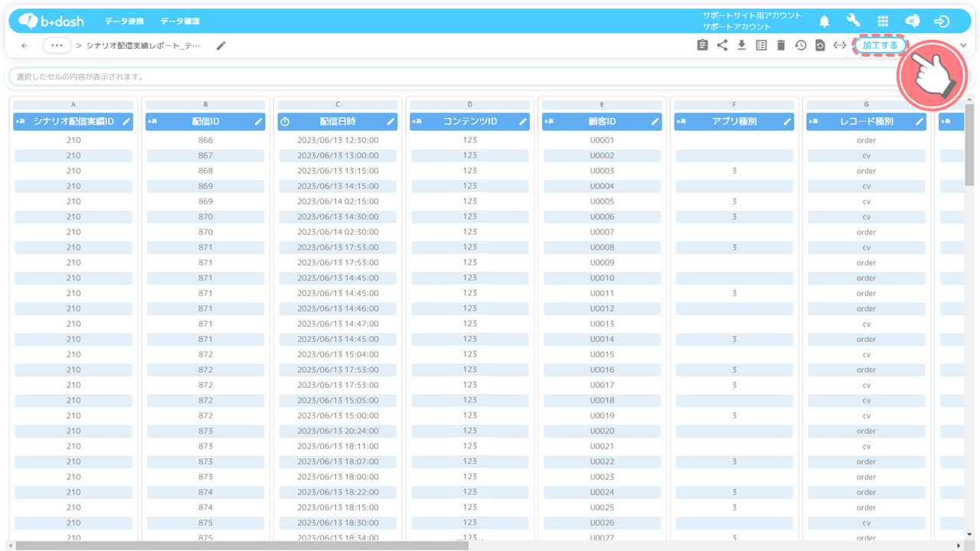Open the support chatbot icon
The height and width of the screenshot is (551, 980).
[912, 21]
